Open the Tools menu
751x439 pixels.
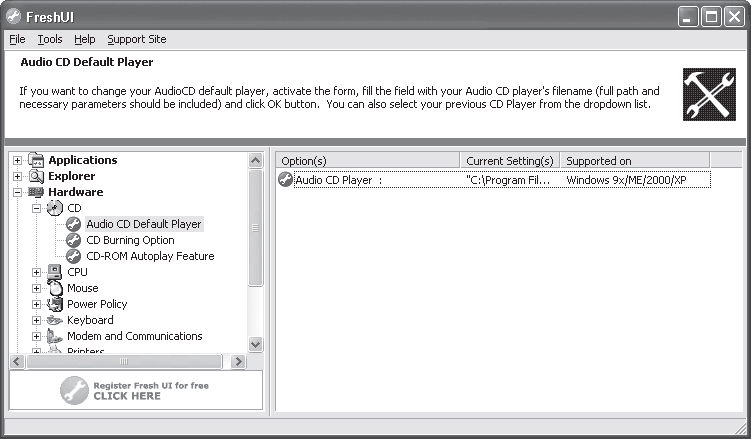pyautogui.click(x=50, y=39)
